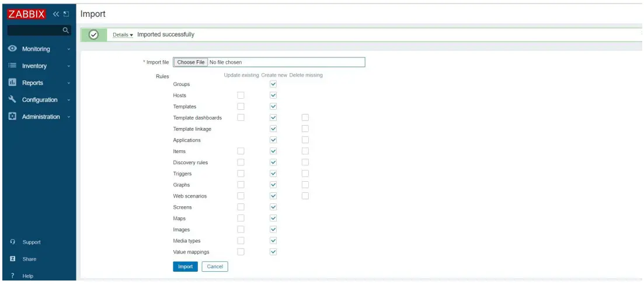Check Update existing for Templates
The height and width of the screenshot is (284, 644).
(241, 106)
